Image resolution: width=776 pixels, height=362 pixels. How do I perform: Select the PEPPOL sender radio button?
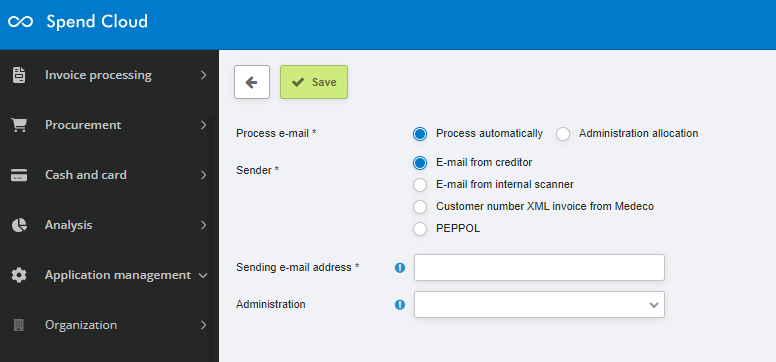click(420, 229)
